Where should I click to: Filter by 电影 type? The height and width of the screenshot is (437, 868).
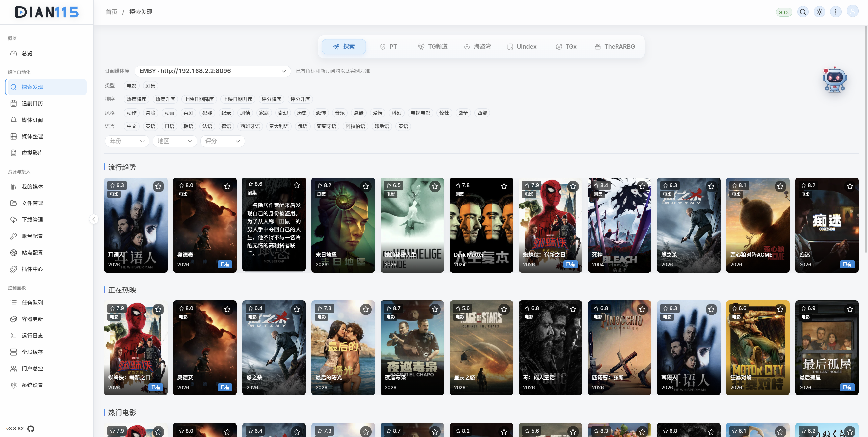click(132, 86)
